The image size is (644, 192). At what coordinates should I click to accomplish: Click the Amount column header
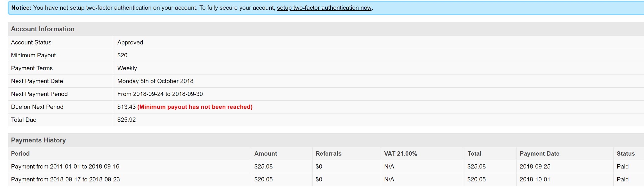[266, 154]
